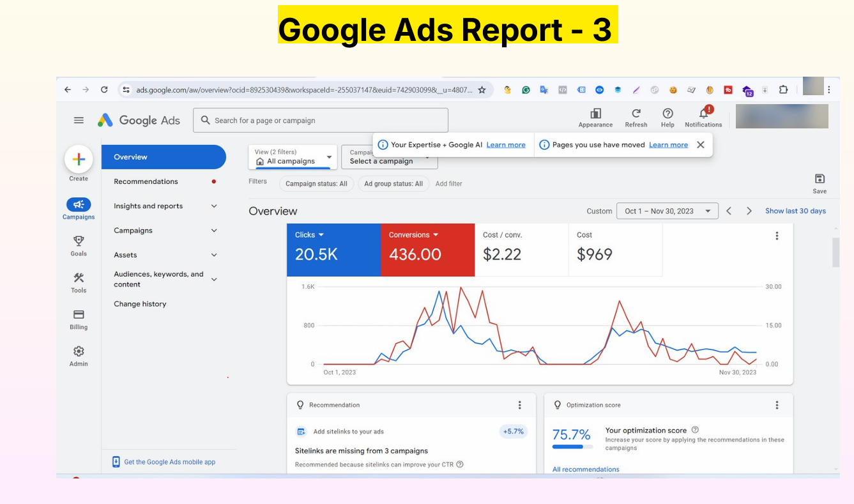Go to the previous date range
Viewport: 854px width, 504px height.
pyautogui.click(x=729, y=211)
